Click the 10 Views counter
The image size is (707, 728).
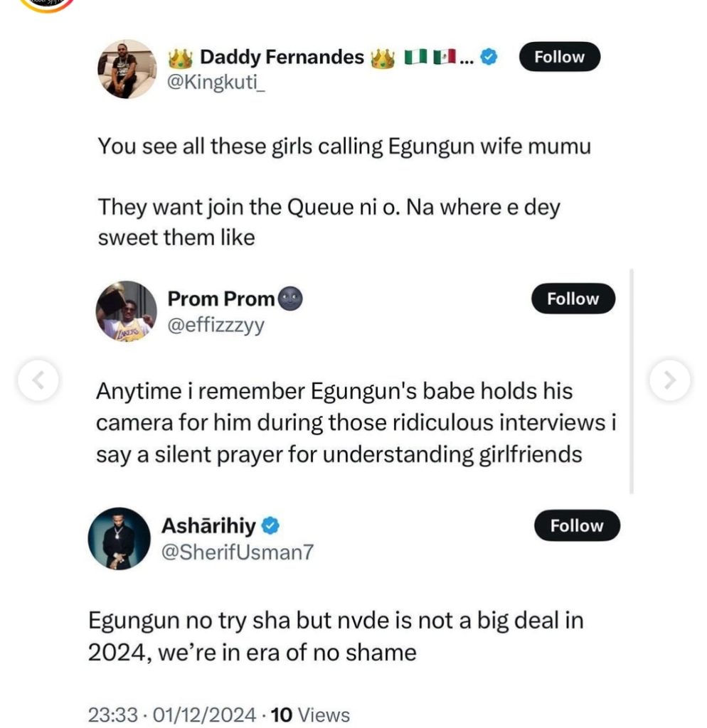[x=311, y=714]
